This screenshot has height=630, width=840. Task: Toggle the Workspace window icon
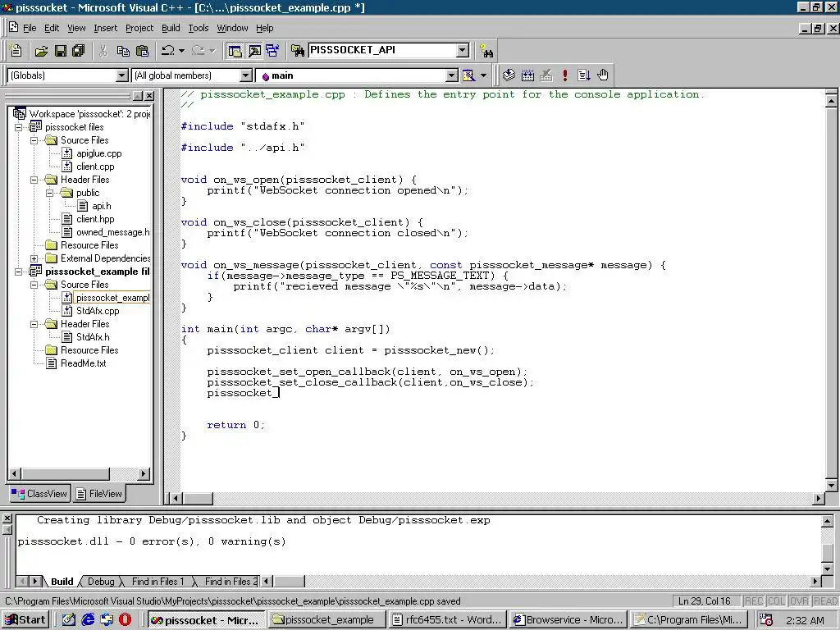(235, 50)
